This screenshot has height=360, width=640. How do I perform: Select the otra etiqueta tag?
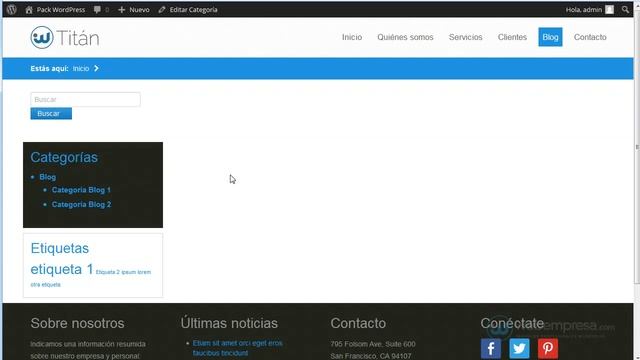point(45,285)
